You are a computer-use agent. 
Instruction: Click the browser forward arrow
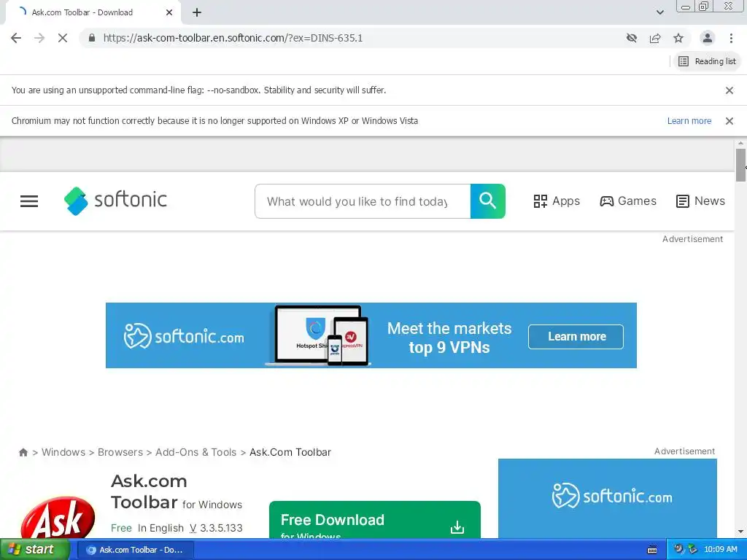[39, 38]
